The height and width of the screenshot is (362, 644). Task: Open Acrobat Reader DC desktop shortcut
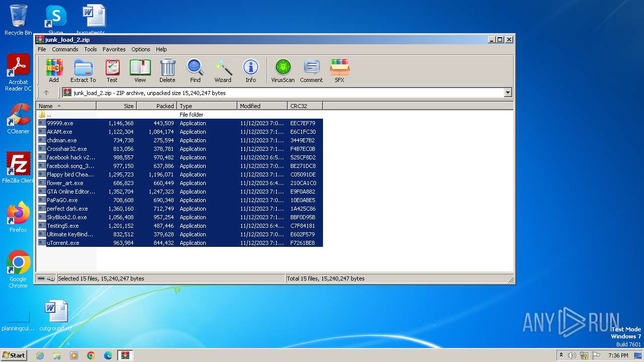point(18,72)
